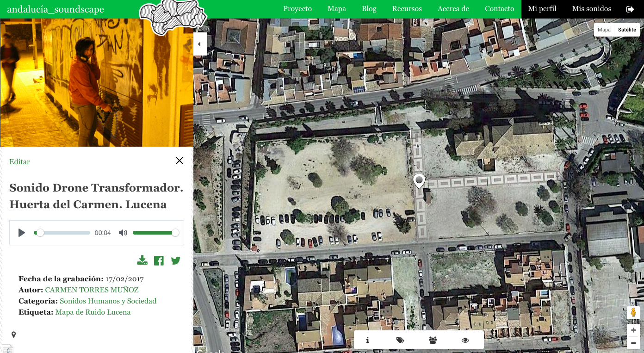Open author CARMEN TORRES MUÑOZ profile
644x353 pixels.
point(92,290)
